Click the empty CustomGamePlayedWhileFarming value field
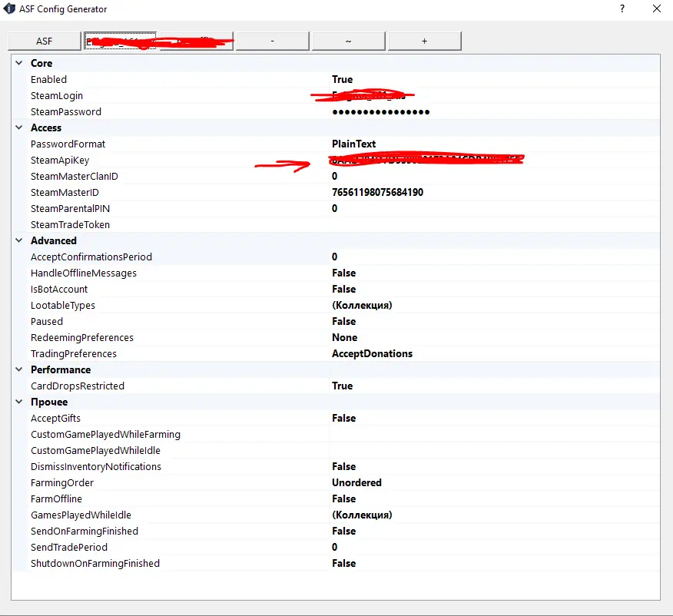The image size is (673, 616). tap(495, 434)
